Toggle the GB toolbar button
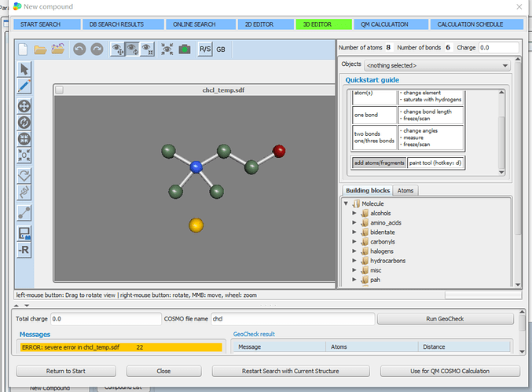Image resolution: width=532 pixels, height=392 pixels. pos(220,49)
